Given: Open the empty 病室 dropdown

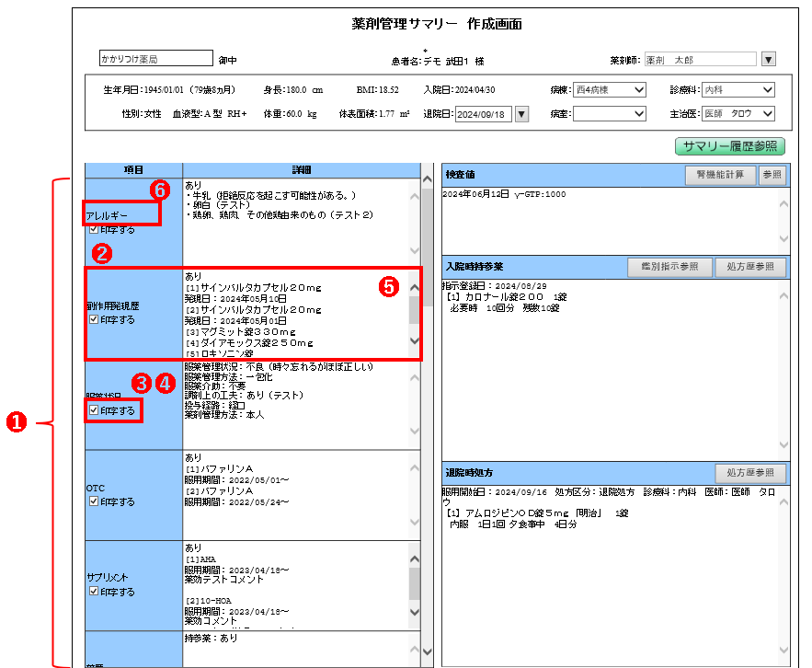Looking at the screenshot, I should click(611, 114).
